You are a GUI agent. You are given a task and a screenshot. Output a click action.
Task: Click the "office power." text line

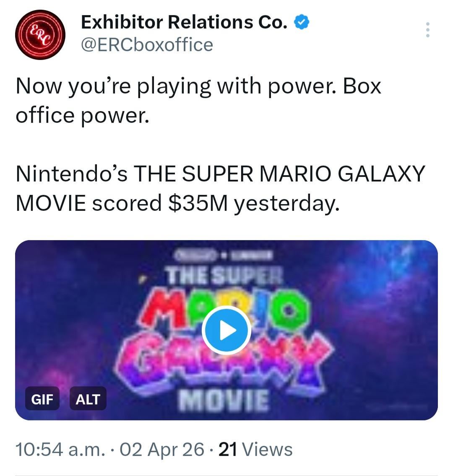pyautogui.click(x=82, y=115)
